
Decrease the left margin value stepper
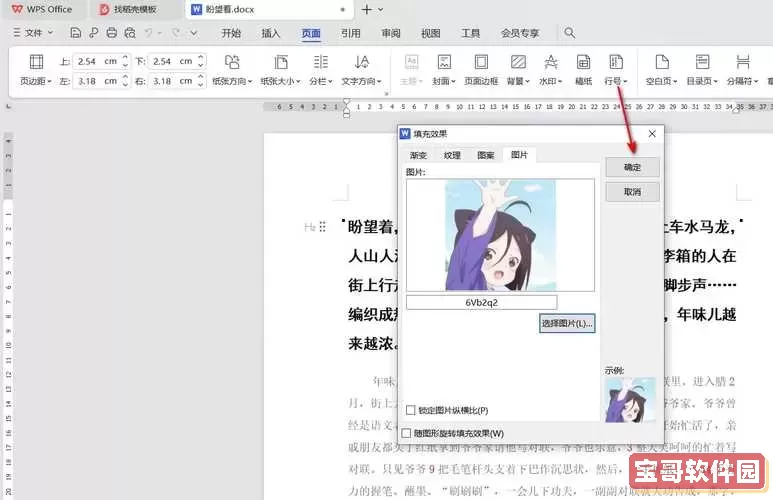click(x=125, y=85)
